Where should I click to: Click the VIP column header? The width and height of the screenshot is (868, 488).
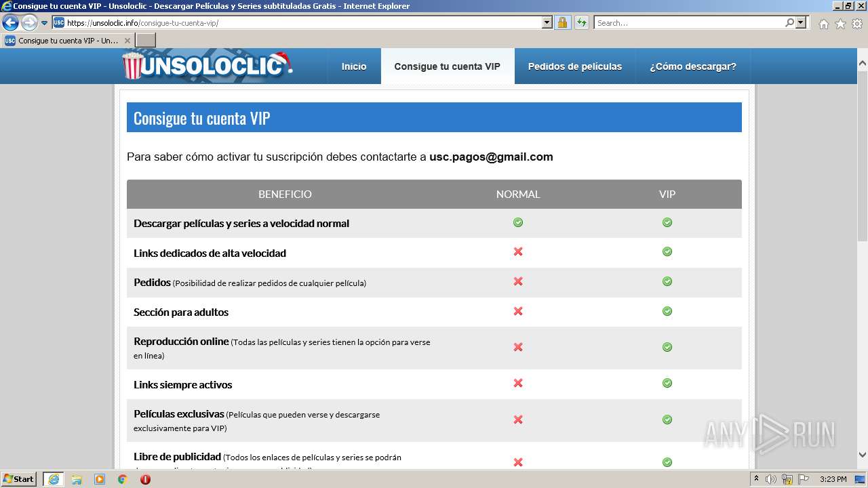point(667,194)
